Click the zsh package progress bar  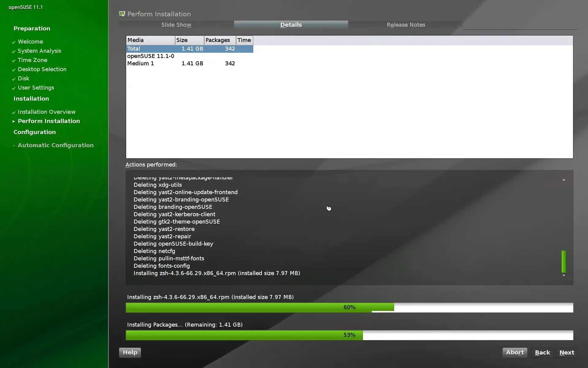tap(349, 307)
